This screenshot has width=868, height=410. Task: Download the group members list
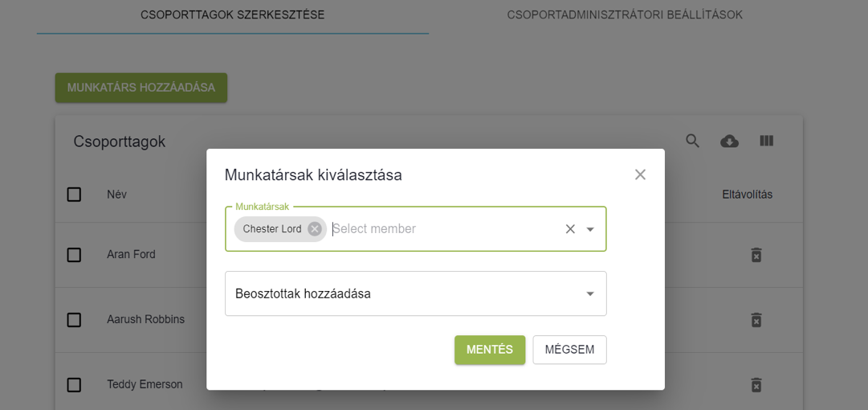(x=729, y=141)
